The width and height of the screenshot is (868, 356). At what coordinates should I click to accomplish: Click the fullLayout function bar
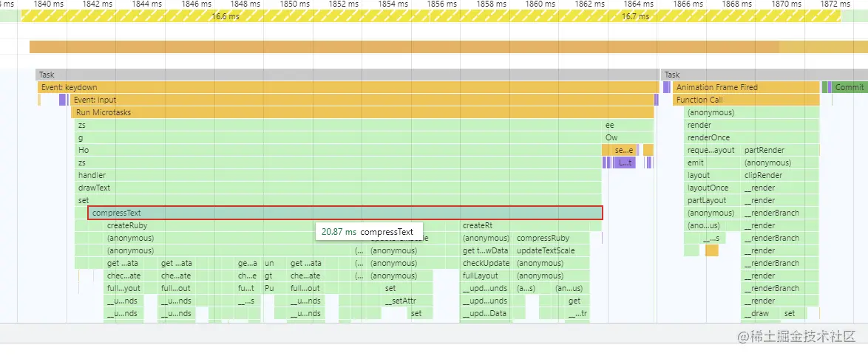tap(486, 275)
